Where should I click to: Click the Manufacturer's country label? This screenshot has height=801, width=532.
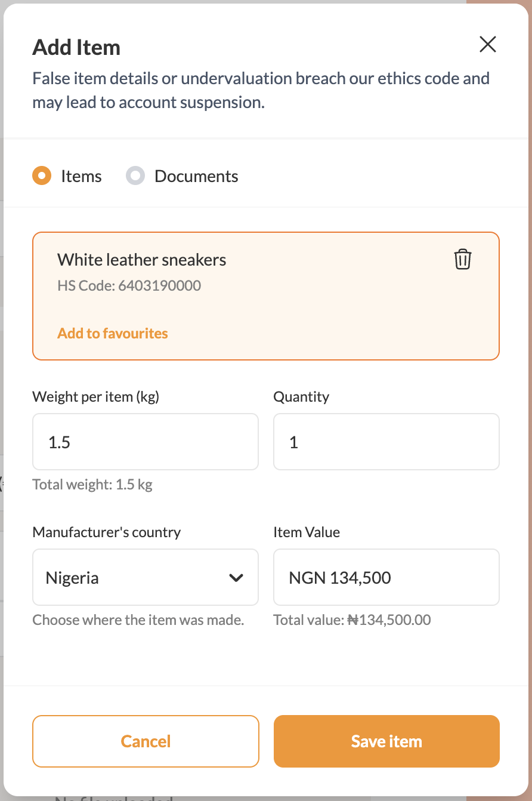click(107, 532)
